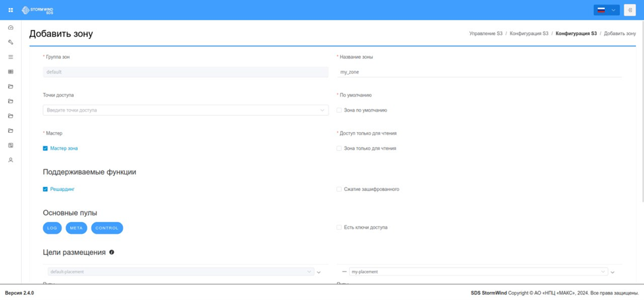This screenshot has width=644, height=300.
Task: Click the Добавить зону breadcrumb
Action: 620,34
